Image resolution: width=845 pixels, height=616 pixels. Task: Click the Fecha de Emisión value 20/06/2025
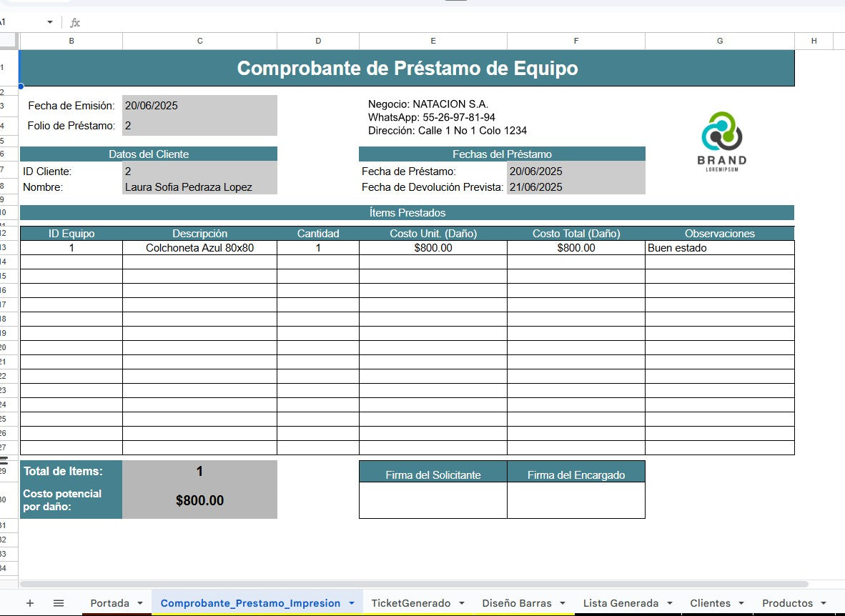(200, 106)
